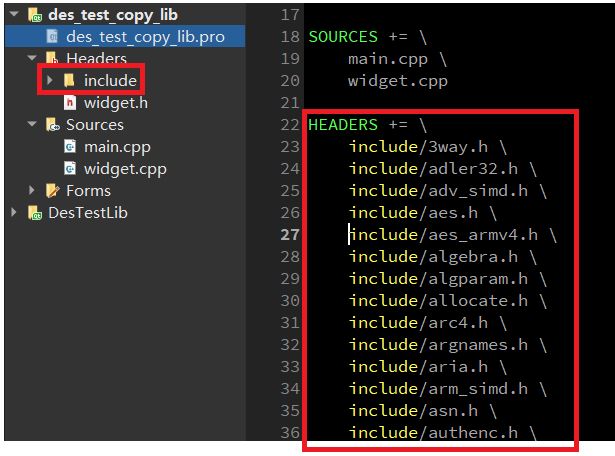
Task: Expand the Forms group arrow
Action: pyautogui.click(x=32, y=191)
